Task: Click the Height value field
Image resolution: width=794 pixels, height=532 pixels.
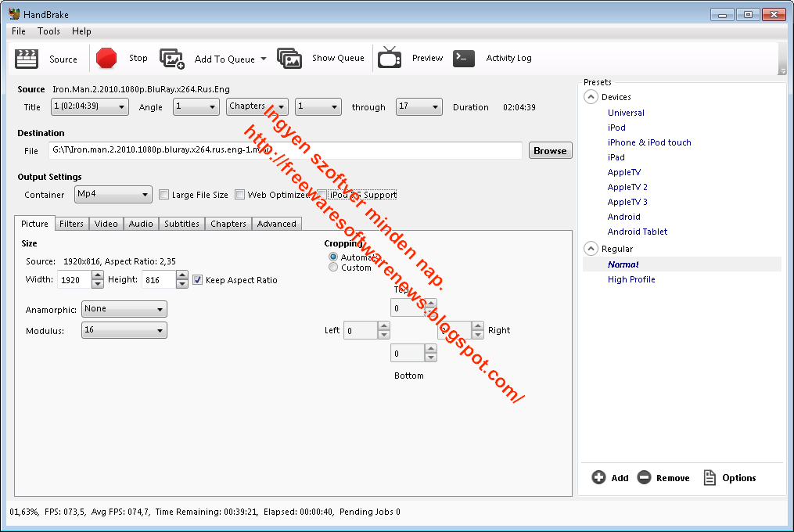Action: pyautogui.click(x=159, y=279)
